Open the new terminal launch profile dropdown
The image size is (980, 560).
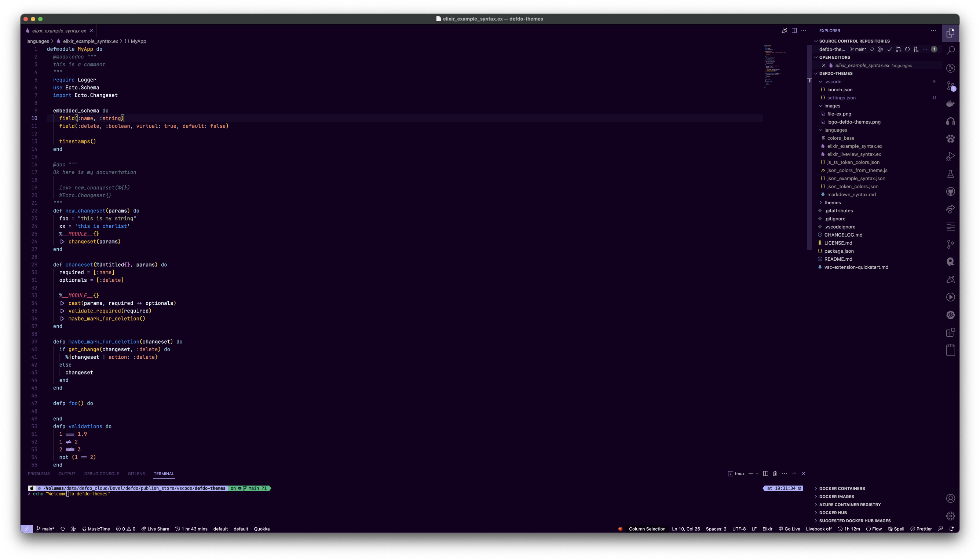pyautogui.click(x=757, y=473)
